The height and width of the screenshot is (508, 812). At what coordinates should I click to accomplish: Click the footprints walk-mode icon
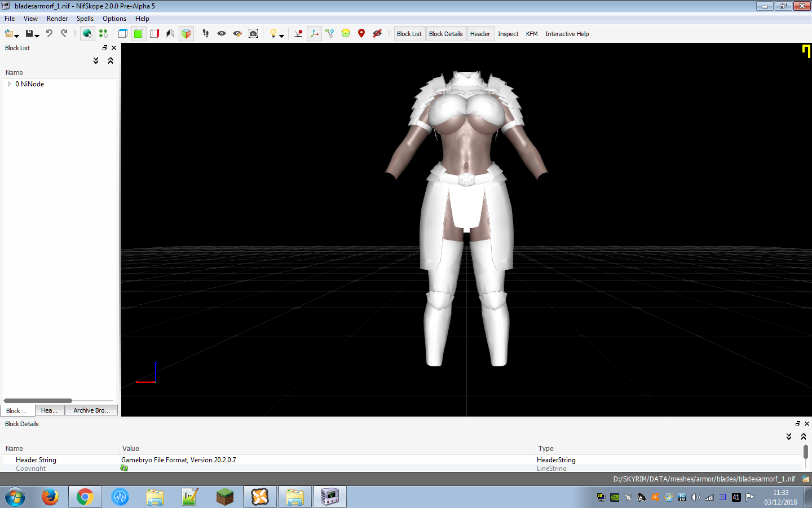[x=206, y=34]
